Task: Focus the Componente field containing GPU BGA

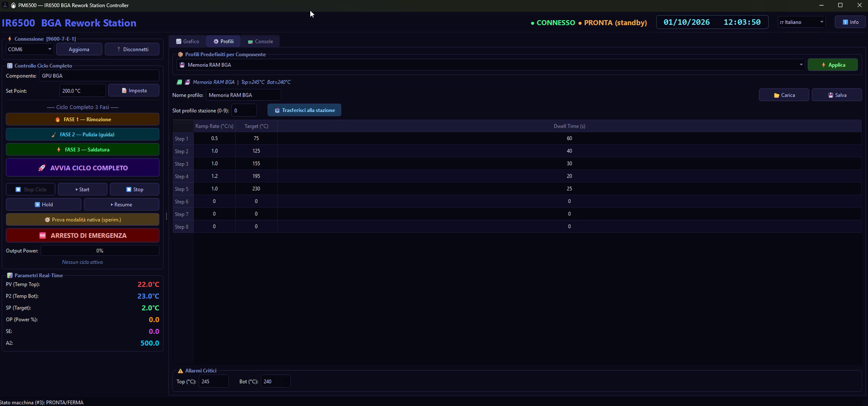Action: (99, 76)
